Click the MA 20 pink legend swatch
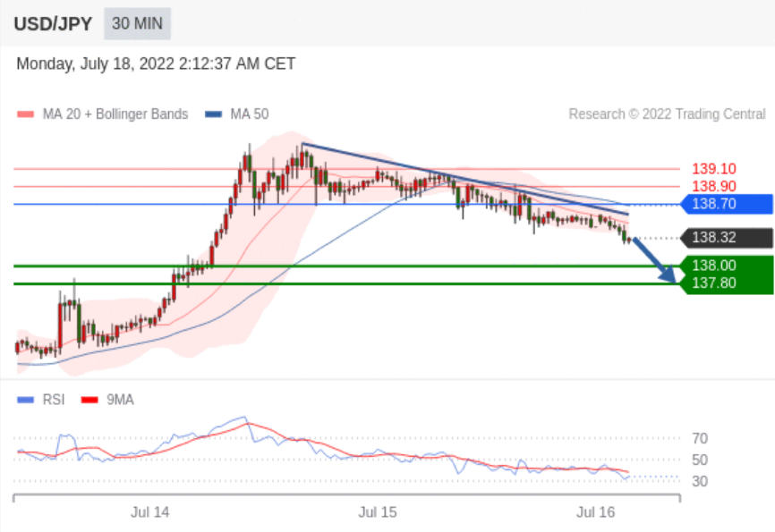This screenshot has height=532, width=775. click(26, 114)
